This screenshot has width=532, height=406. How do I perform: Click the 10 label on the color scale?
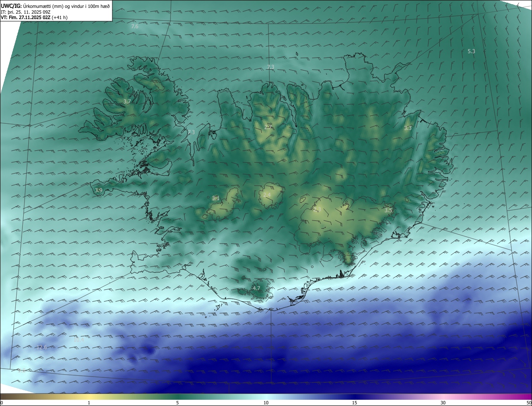pyautogui.click(x=266, y=403)
